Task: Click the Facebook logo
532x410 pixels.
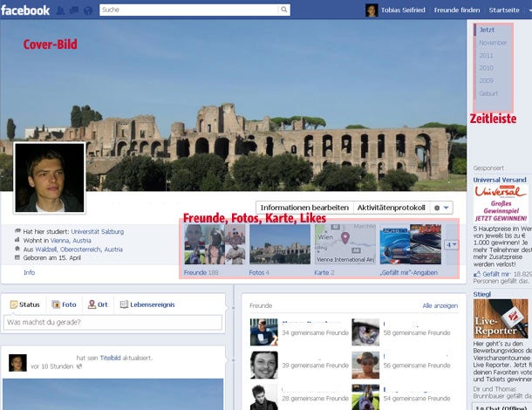Action: (x=25, y=10)
